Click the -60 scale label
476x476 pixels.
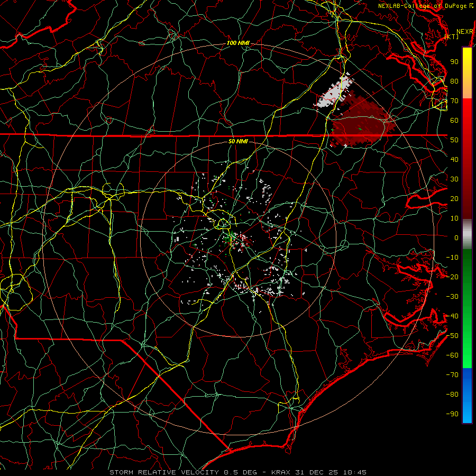click(x=452, y=355)
